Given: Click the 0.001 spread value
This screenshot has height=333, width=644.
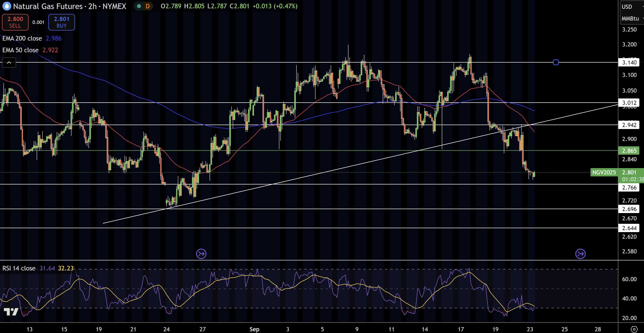Looking at the screenshot, I should [38, 22].
